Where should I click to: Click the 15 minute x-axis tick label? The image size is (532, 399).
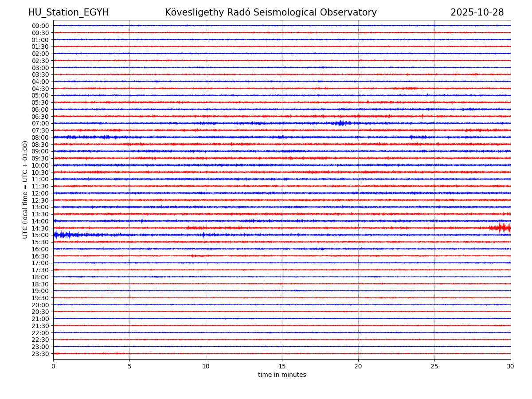282,366
